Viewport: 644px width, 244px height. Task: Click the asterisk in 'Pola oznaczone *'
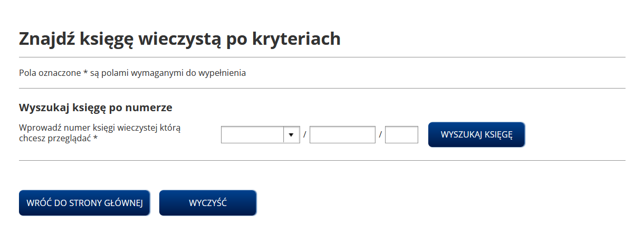click(85, 73)
